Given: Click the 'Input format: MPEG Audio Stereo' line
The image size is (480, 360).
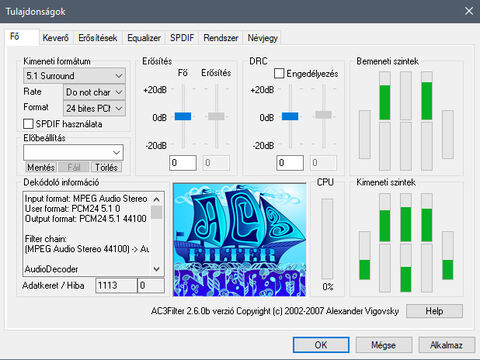Looking at the screenshot, I should [x=86, y=199].
